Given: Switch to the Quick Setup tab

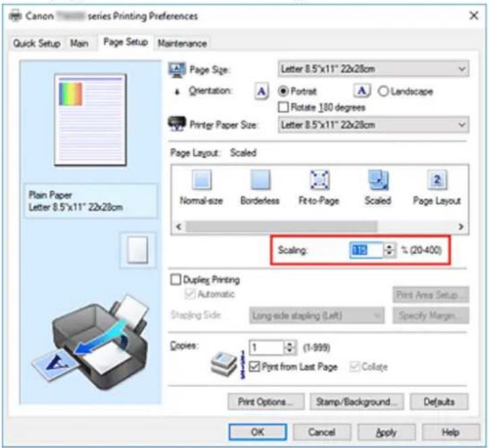Looking at the screenshot, I should pyautogui.click(x=37, y=43).
